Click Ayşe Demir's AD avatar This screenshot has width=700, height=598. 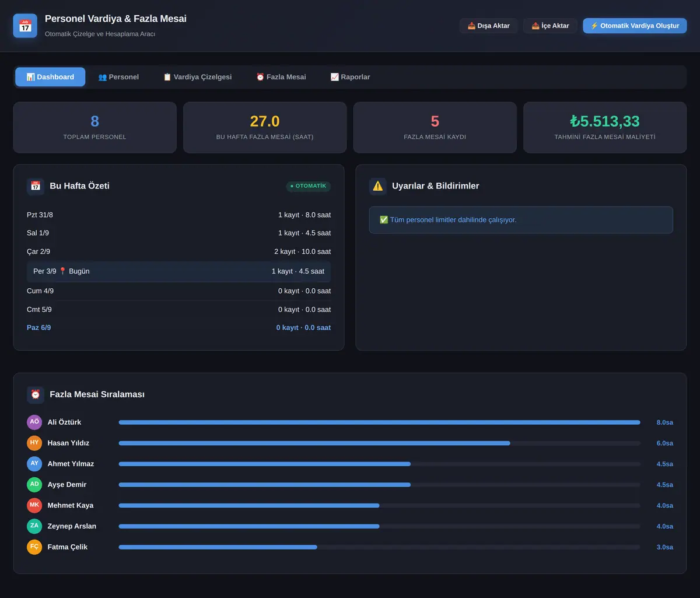34,484
